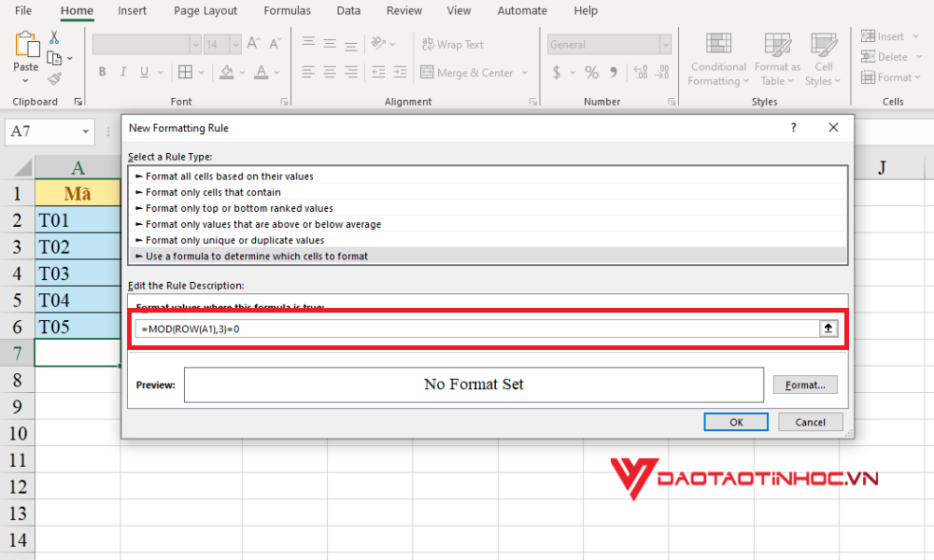Click the Paste clipboard icon
The image size is (934, 560).
[x=26, y=45]
